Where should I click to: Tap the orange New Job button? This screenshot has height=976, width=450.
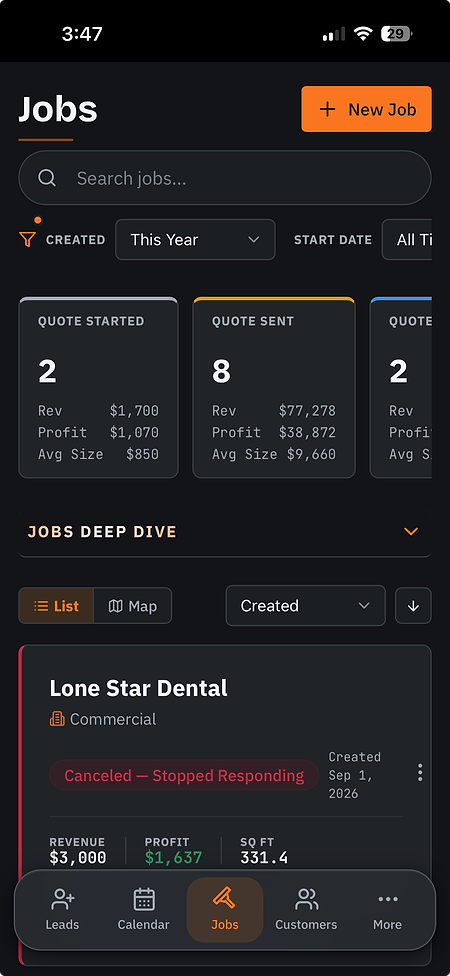click(x=366, y=109)
